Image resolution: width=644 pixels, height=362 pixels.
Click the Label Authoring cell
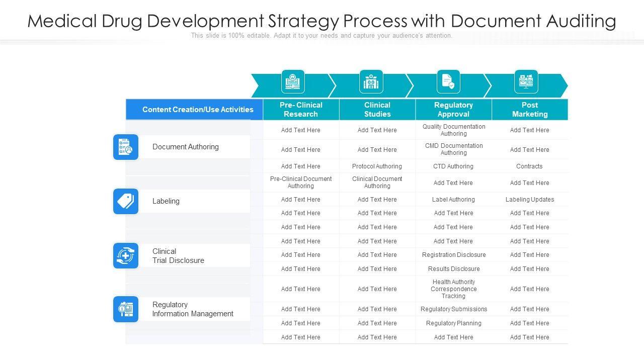453,200
